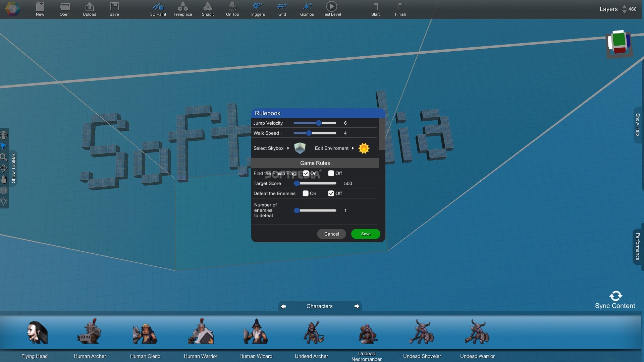The height and width of the screenshot is (362, 644).
Task: Click the orbit rotate tool in left toolbar
Action: coord(4,168)
